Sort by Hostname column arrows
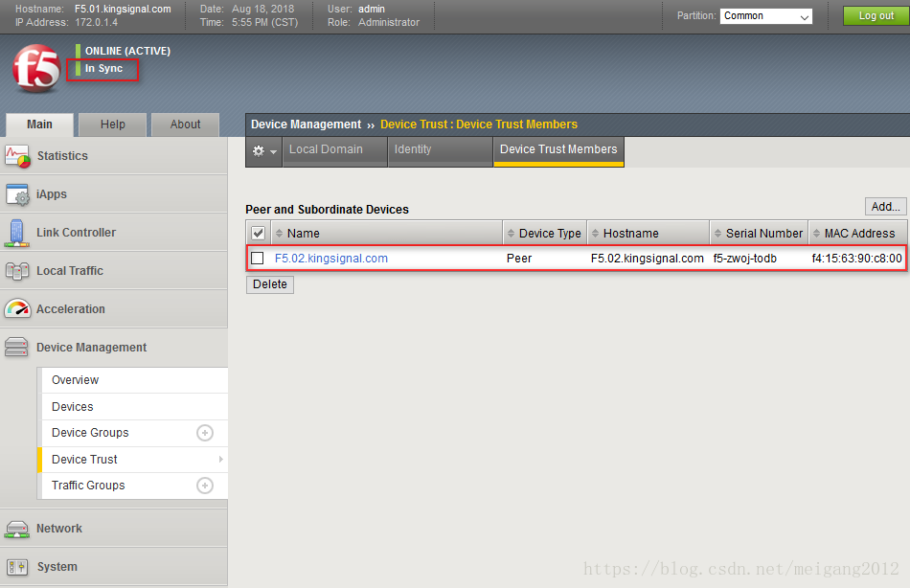This screenshot has height=588, width=910. click(x=595, y=234)
